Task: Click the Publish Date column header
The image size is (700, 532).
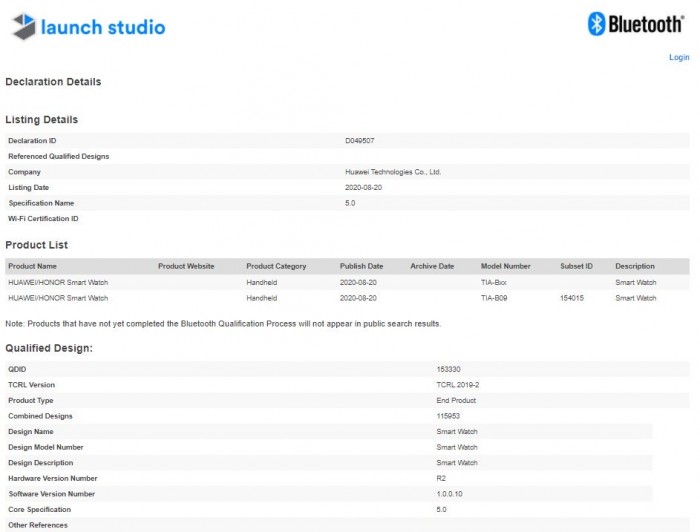Action: point(361,266)
